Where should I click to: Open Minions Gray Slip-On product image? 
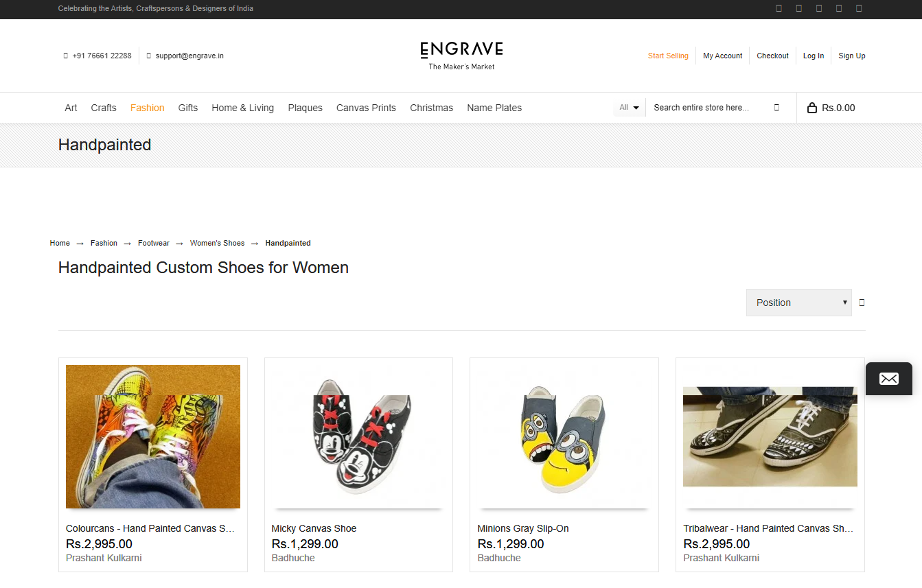[564, 437]
